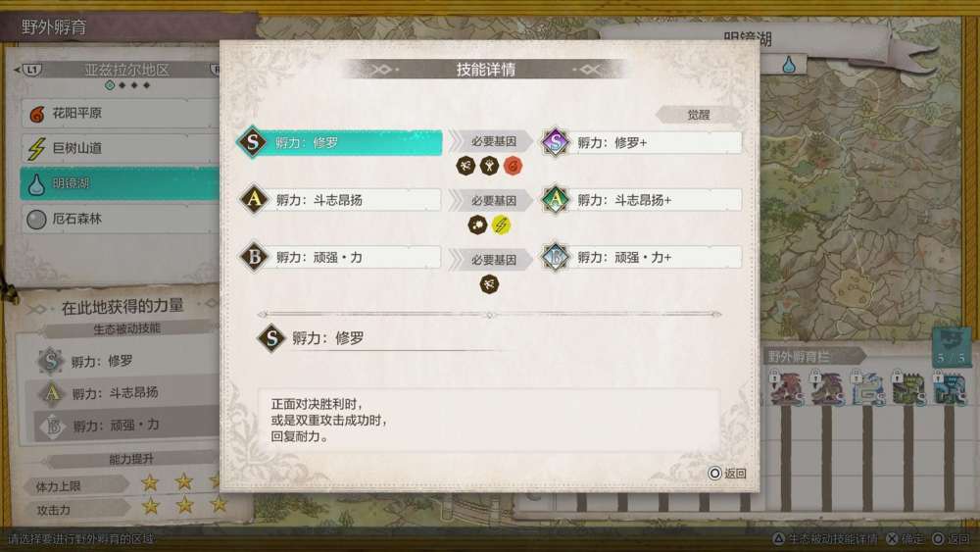Click the purple S awakened 孵力：修罗+ icon
This screenshot has height=552, width=980.
(x=555, y=142)
